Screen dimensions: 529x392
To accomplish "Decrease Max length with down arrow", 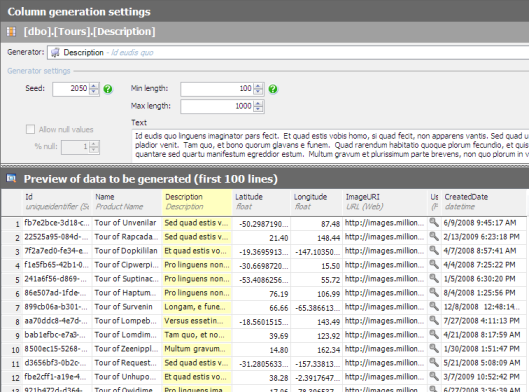I will [x=258, y=110].
